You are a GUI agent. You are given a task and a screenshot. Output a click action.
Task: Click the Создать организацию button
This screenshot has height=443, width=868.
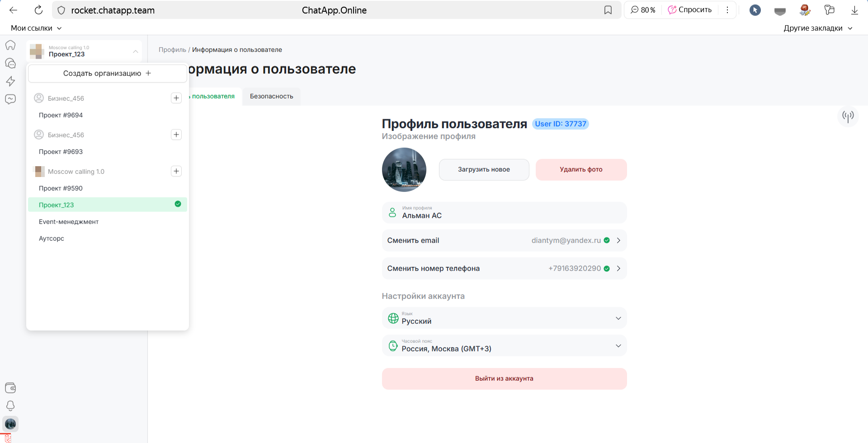(x=107, y=73)
